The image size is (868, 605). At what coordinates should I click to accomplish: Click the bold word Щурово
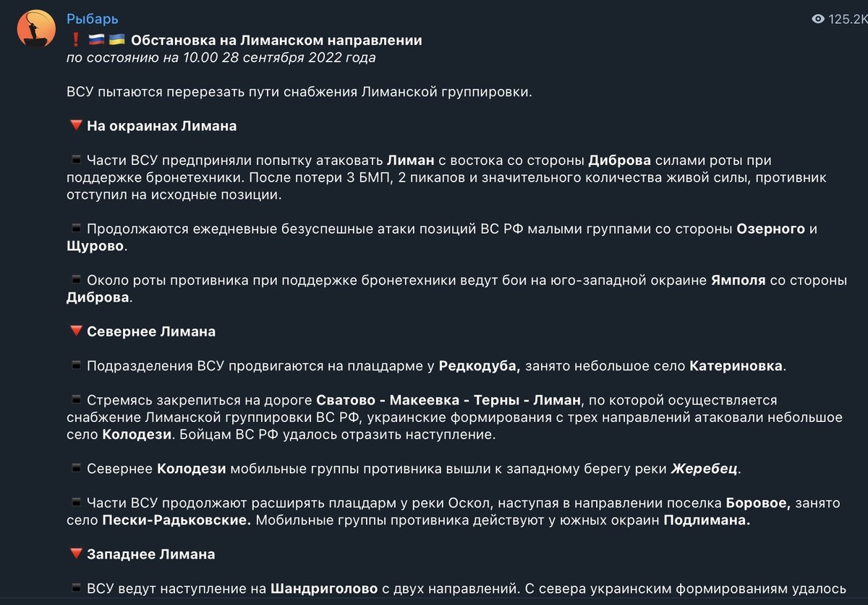[95, 246]
